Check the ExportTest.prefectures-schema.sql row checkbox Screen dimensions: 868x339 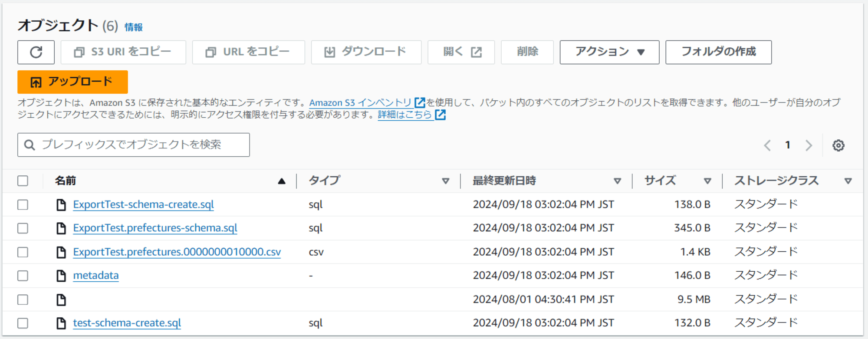click(x=23, y=228)
